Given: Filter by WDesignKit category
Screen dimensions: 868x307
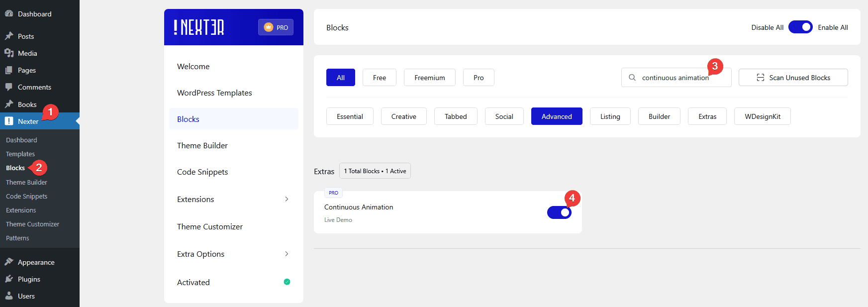Looking at the screenshot, I should (763, 116).
